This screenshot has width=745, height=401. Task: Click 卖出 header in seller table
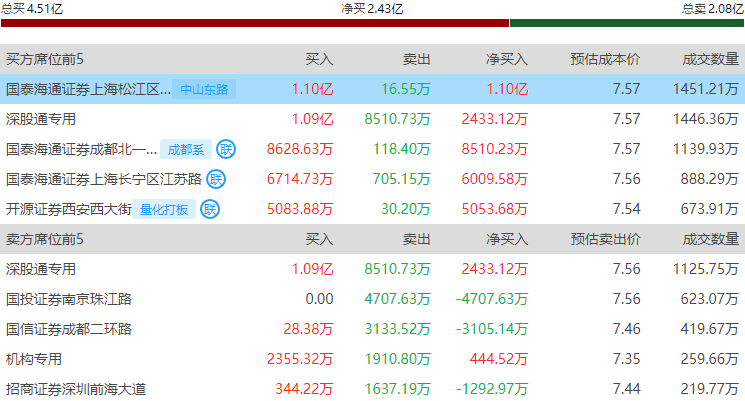[417, 239]
